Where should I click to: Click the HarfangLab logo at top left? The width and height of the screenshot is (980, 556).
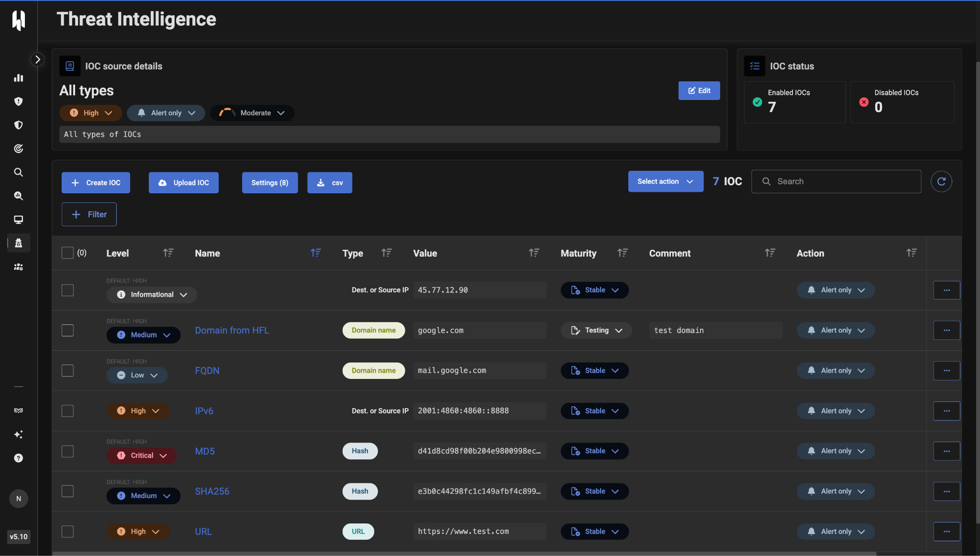(x=19, y=20)
